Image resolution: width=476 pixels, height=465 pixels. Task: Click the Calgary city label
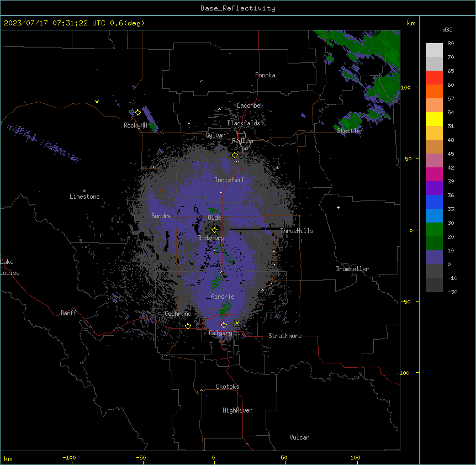tap(220, 333)
